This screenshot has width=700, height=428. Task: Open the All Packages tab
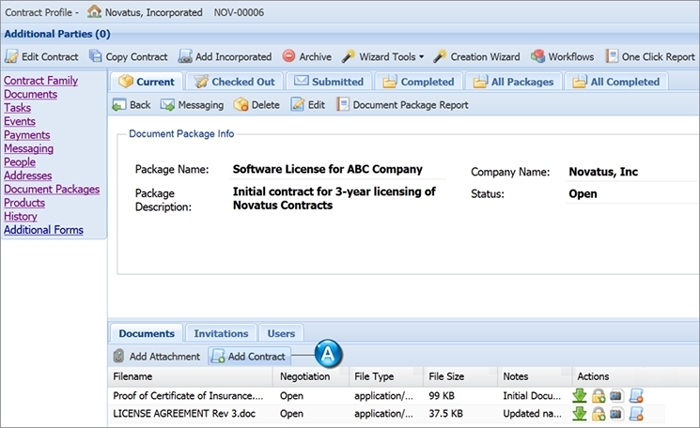point(513,82)
